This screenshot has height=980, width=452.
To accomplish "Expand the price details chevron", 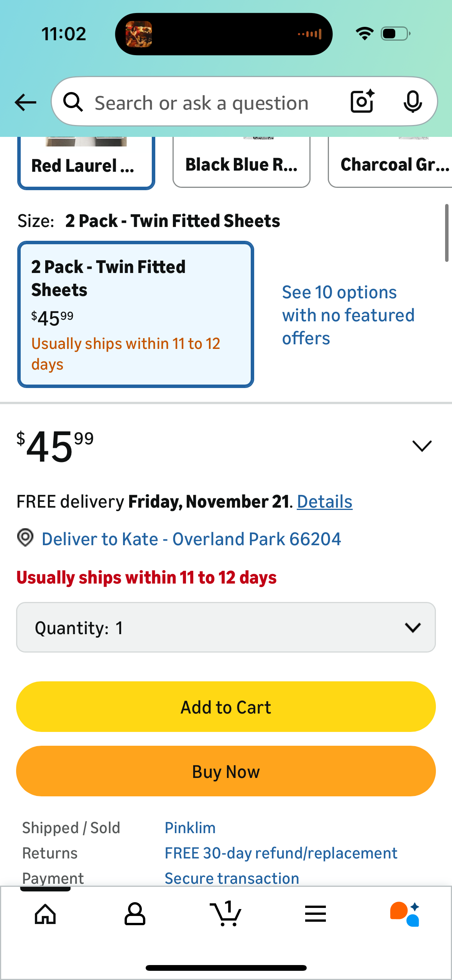I will click(422, 446).
